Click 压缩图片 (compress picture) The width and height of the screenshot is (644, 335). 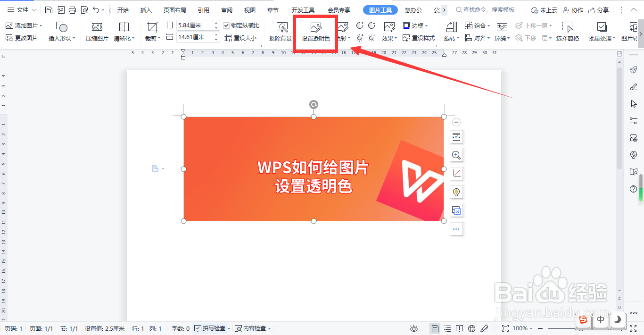97,32
